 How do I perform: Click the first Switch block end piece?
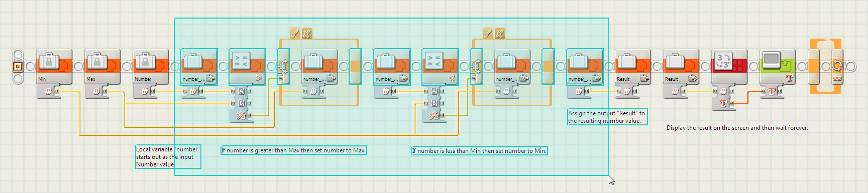click(x=355, y=66)
